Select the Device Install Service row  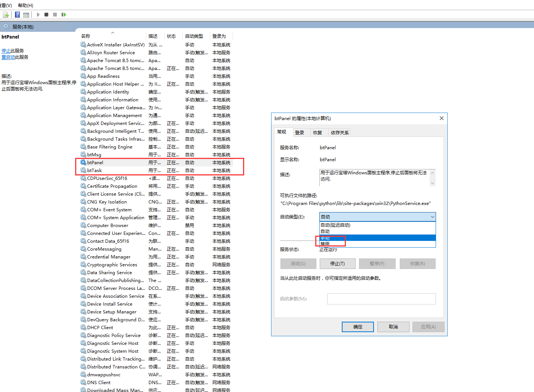[x=156, y=304]
